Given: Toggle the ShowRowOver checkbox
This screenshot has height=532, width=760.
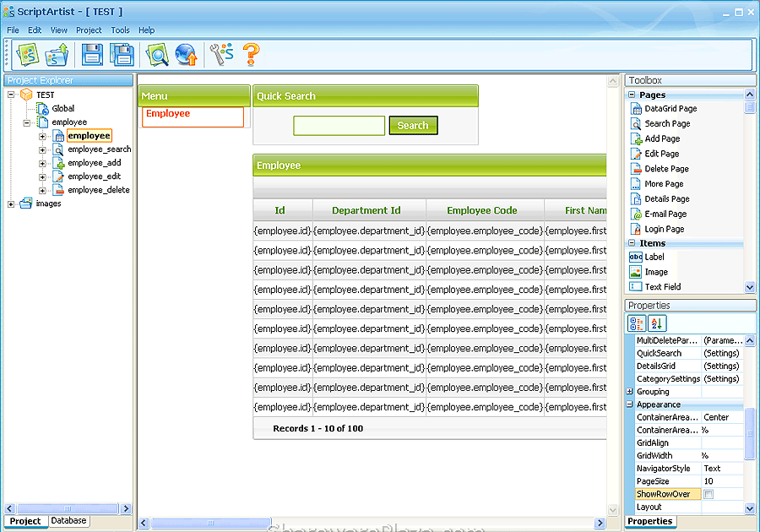Looking at the screenshot, I should click(708, 494).
